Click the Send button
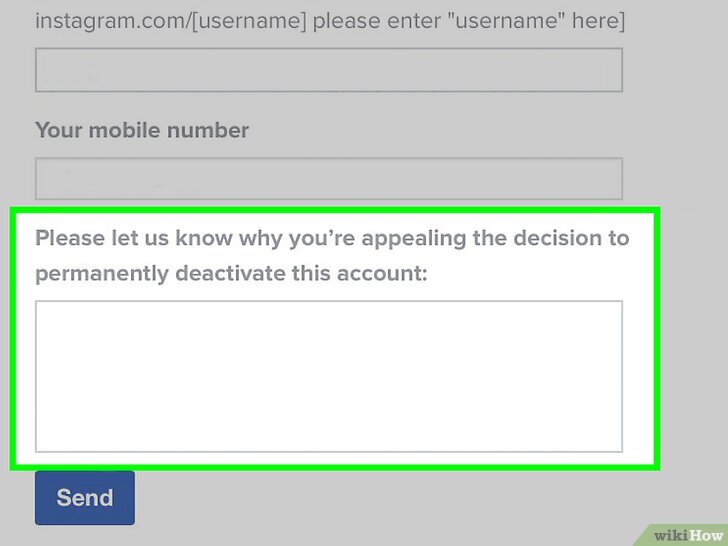 (x=85, y=498)
